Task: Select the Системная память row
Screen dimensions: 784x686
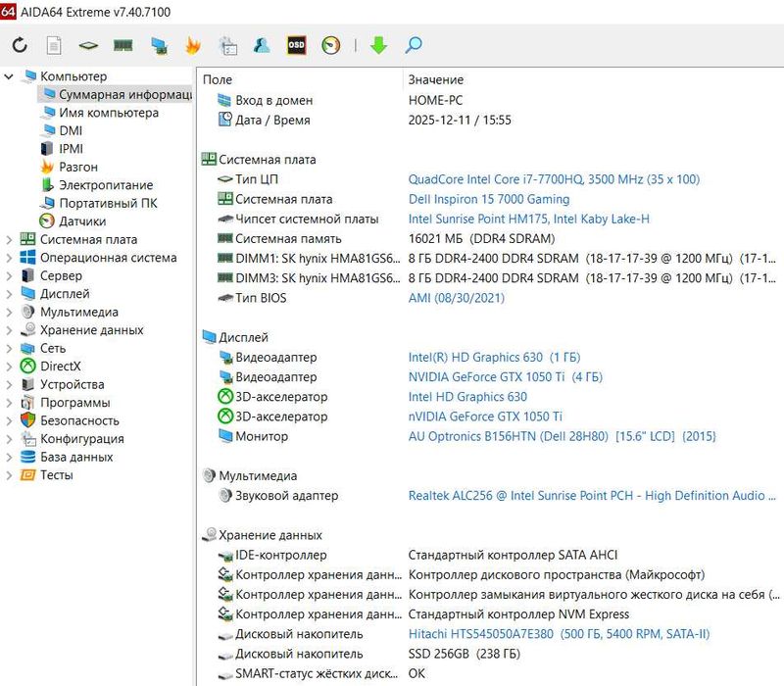Action: click(x=490, y=238)
